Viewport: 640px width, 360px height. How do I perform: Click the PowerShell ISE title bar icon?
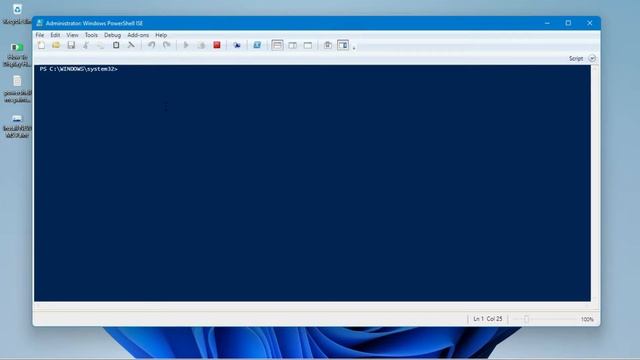40,23
